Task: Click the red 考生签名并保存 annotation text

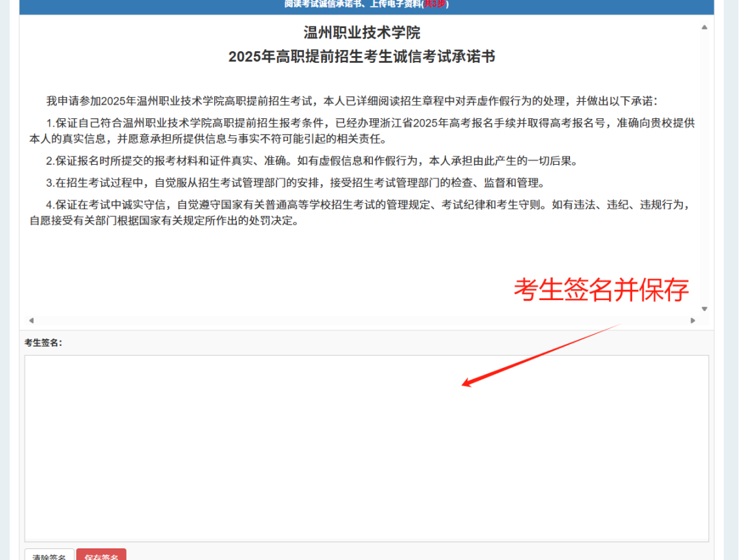Action: click(601, 290)
